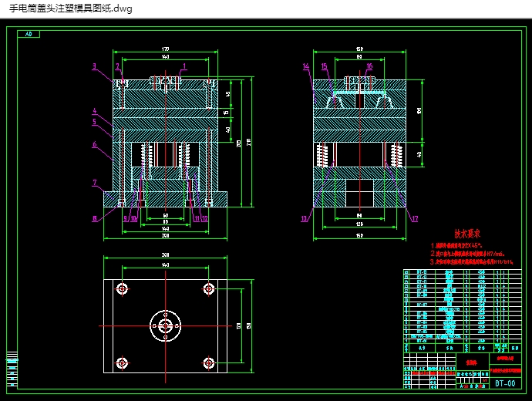Click the red 技术要求 heading
532x401 pixels.
point(467,234)
